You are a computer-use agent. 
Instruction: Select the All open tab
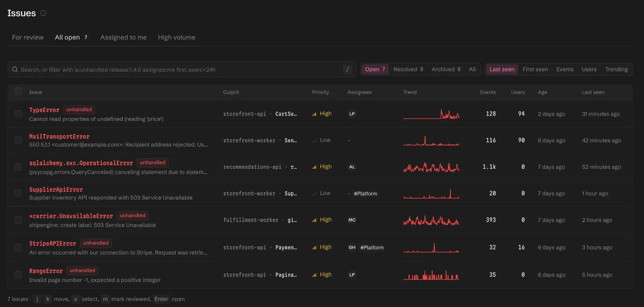point(71,37)
